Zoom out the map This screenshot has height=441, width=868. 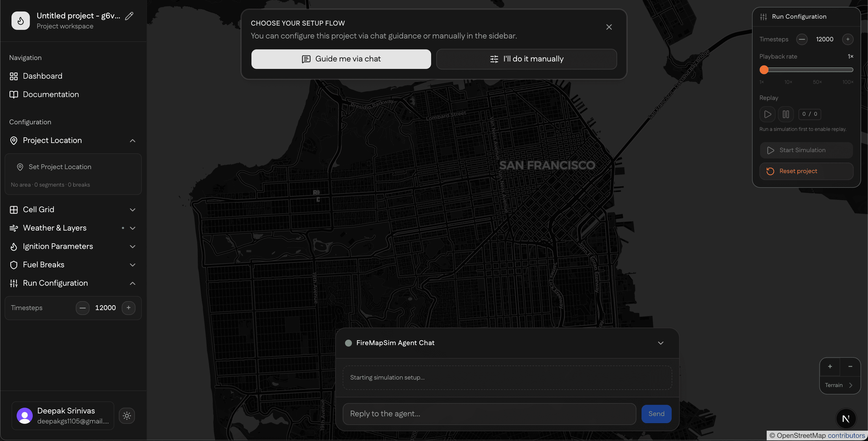click(x=850, y=367)
